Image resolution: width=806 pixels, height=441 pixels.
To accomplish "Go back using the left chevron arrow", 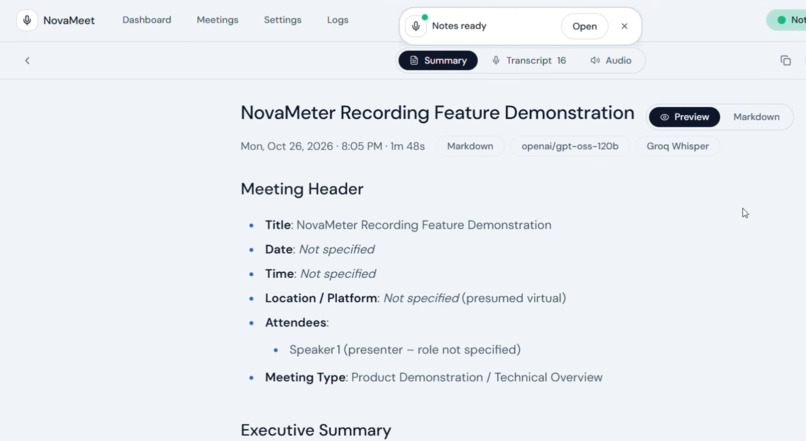I will point(27,61).
